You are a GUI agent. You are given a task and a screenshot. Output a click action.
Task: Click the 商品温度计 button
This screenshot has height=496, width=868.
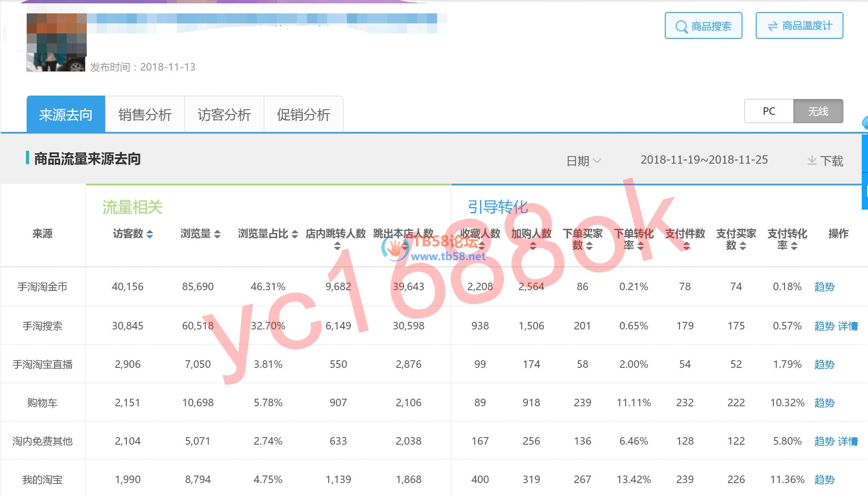point(799,25)
